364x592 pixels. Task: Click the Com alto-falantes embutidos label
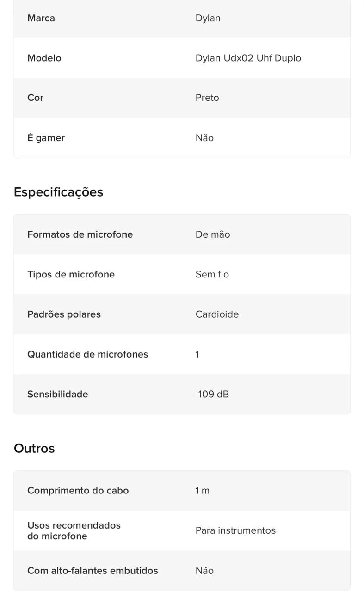[93, 571]
